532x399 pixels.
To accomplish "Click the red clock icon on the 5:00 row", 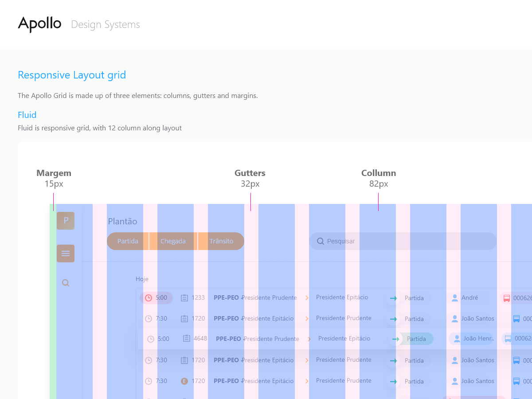I will [x=149, y=298].
